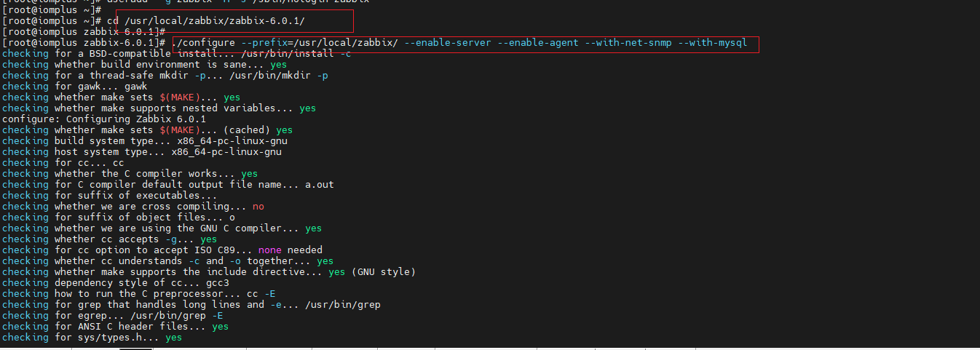
Task: Click 'whether the C compiler works' line
Action: pos(130,174)
